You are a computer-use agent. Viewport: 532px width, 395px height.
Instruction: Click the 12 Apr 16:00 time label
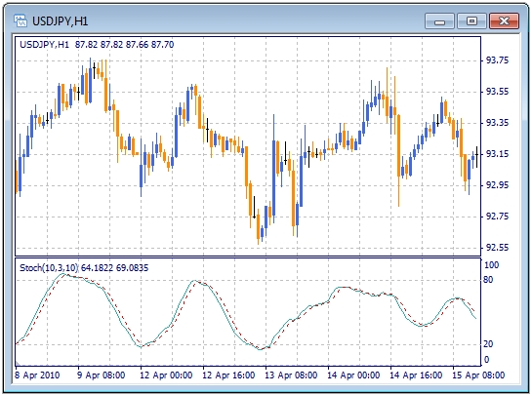tap(228, 375)
